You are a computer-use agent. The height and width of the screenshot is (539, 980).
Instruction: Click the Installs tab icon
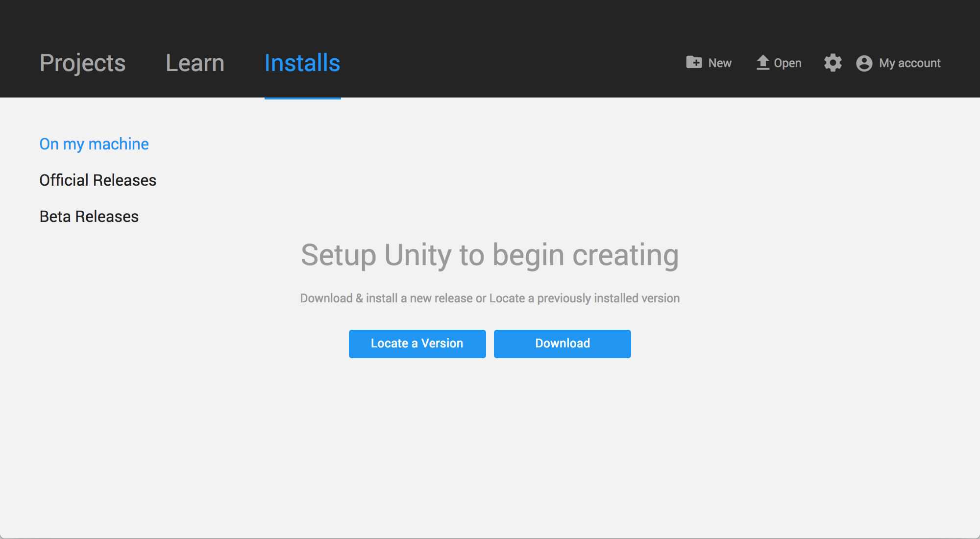pyautogui.click(x=302, y=63)
